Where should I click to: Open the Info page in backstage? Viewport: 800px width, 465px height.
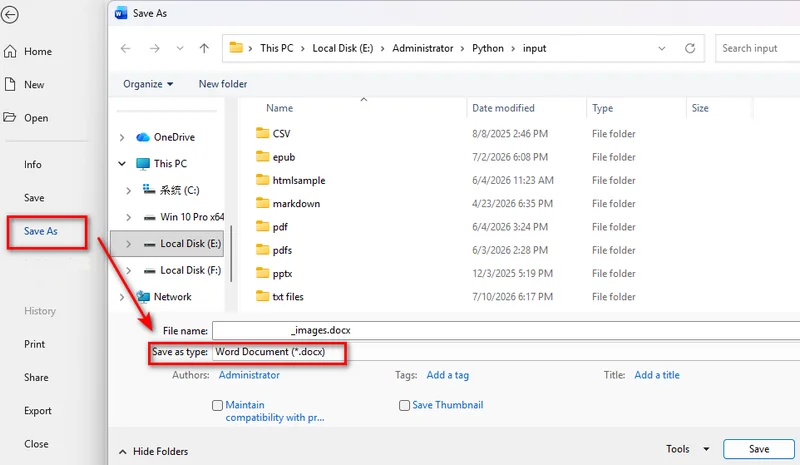[x=33, y=164]
